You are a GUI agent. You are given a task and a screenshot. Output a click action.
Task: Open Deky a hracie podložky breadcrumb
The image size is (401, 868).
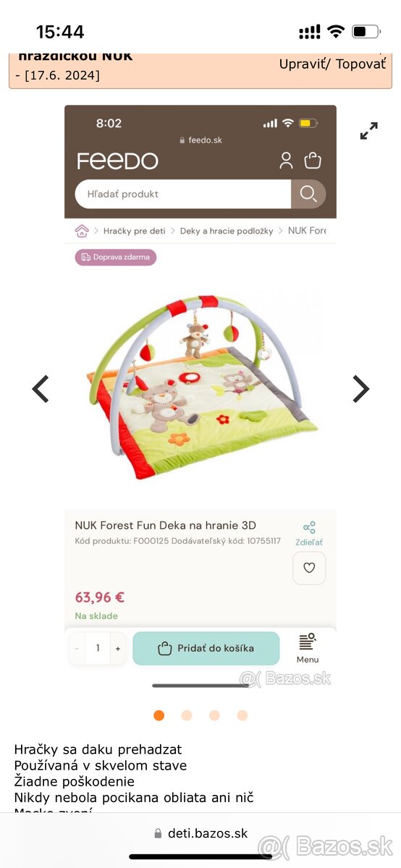(x=227, y=231)
